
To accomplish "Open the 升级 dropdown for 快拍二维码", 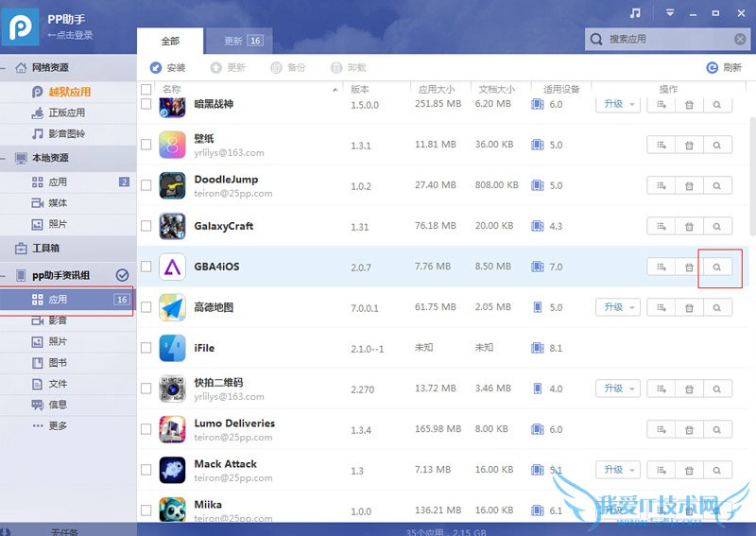I will pyautogui.click(x=618, y=389).
